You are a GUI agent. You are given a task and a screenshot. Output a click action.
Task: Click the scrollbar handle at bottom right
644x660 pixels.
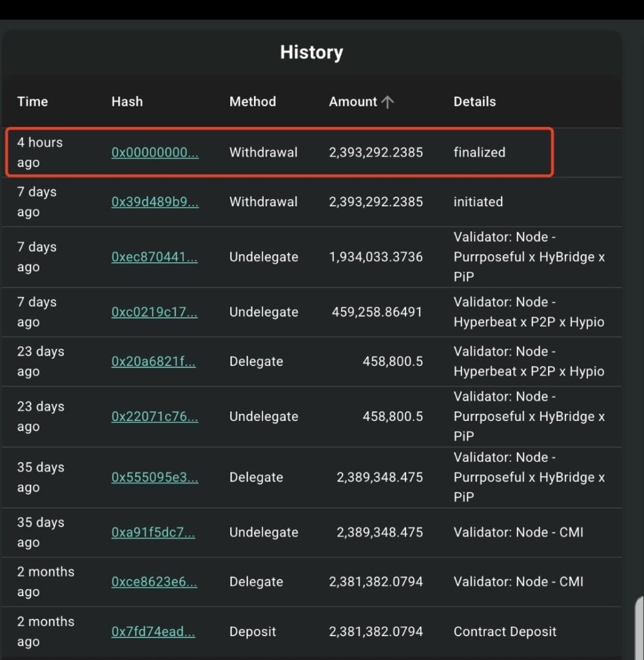[x=639, y=627]
